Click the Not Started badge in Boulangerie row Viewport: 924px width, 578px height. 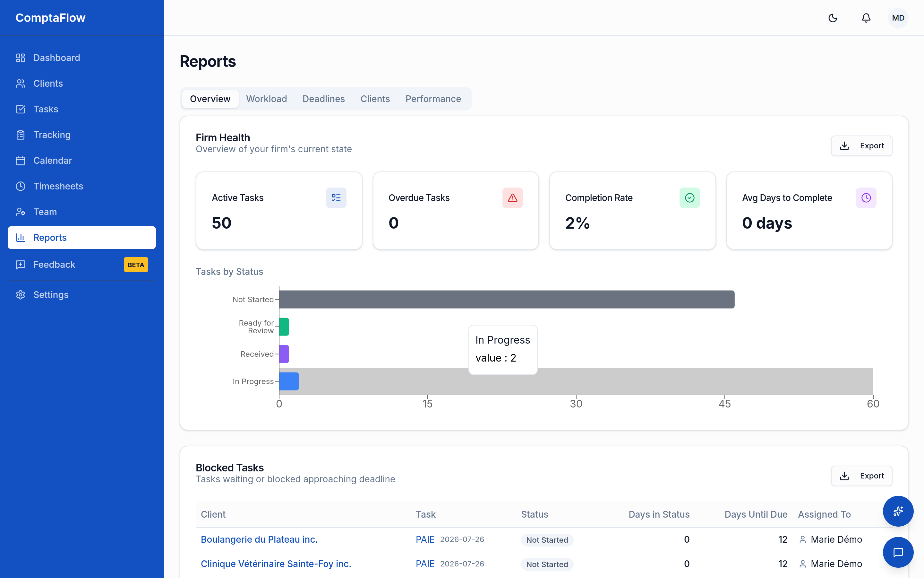coord(547,540)
